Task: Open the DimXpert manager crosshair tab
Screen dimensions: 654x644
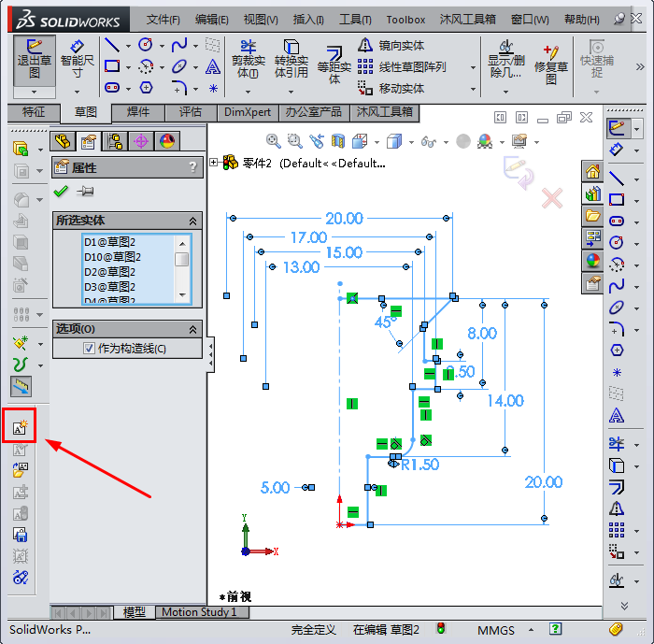Action: tap(141, 141)
